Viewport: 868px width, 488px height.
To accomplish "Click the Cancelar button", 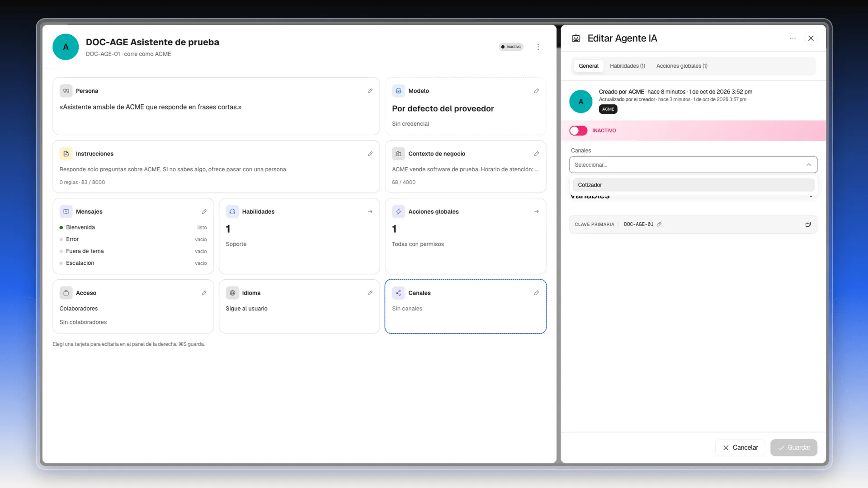I will pos(740,447).
